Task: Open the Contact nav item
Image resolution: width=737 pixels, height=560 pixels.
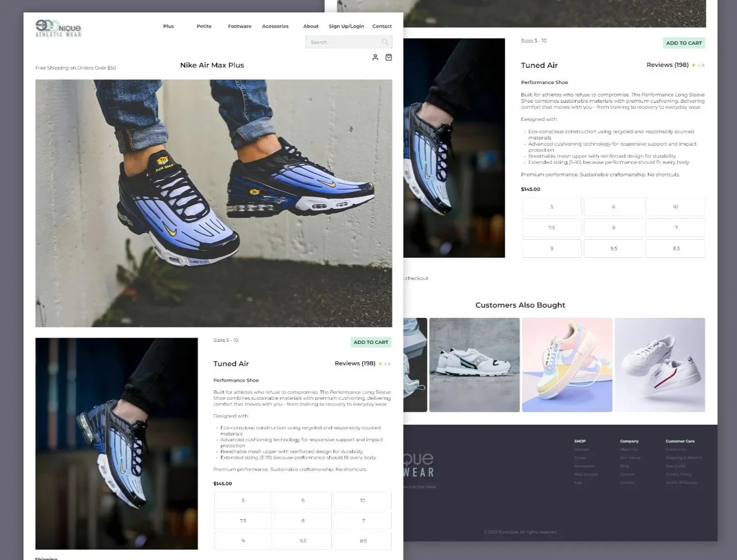Action: (x=382, y=26)
